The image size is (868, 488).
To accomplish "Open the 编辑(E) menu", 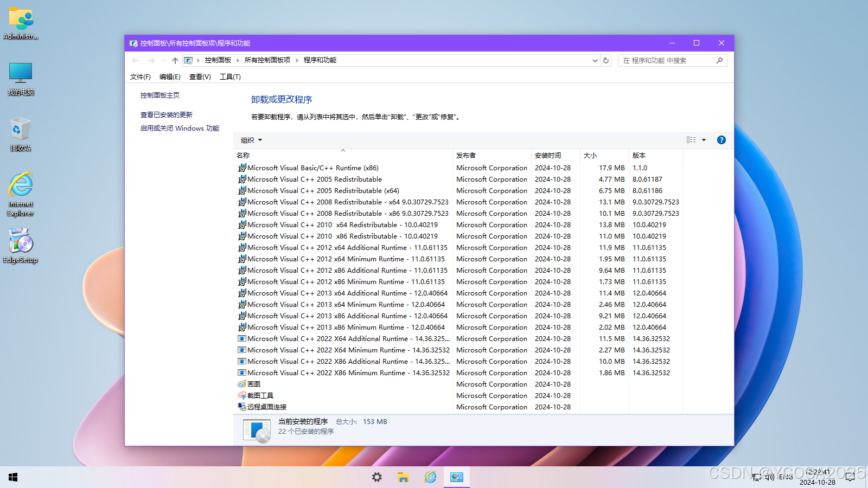I will point(170,77).
